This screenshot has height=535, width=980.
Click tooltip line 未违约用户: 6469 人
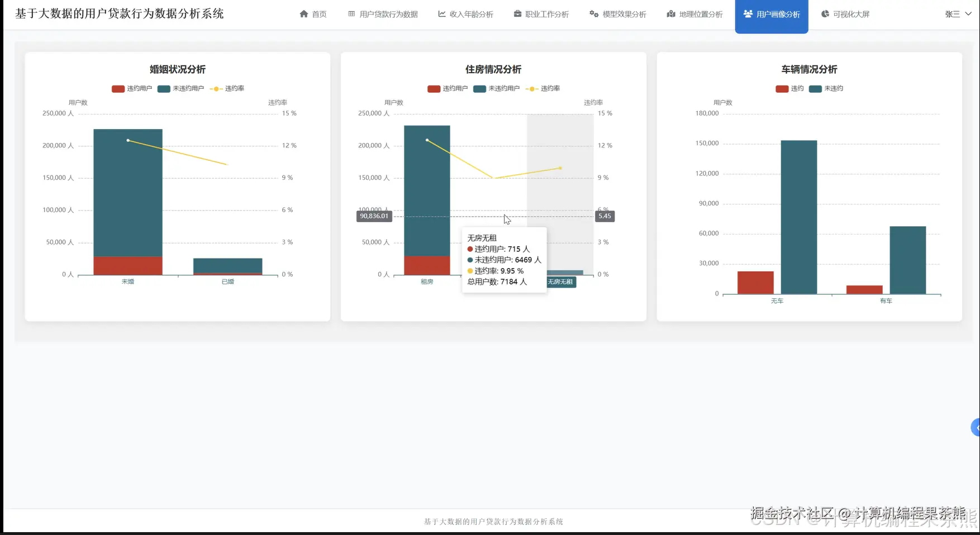click(505, 260)
